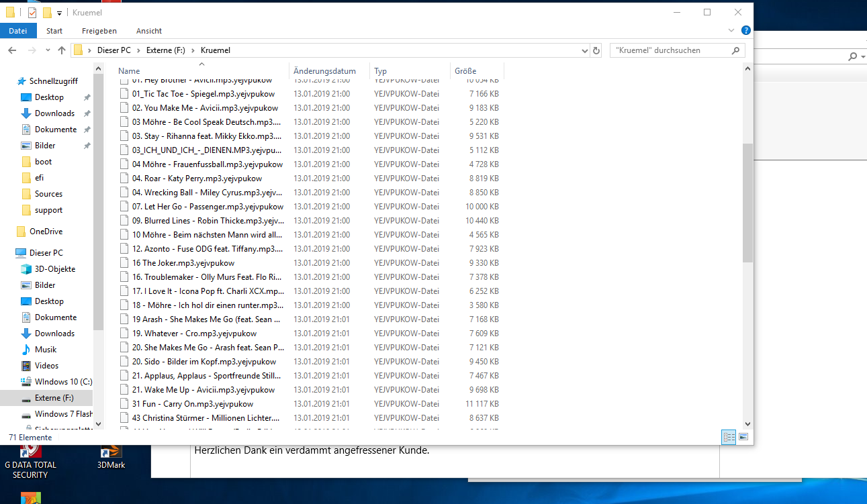Select file 16 The Joker.mp3.yejvpukow

[x=183, y=263]
